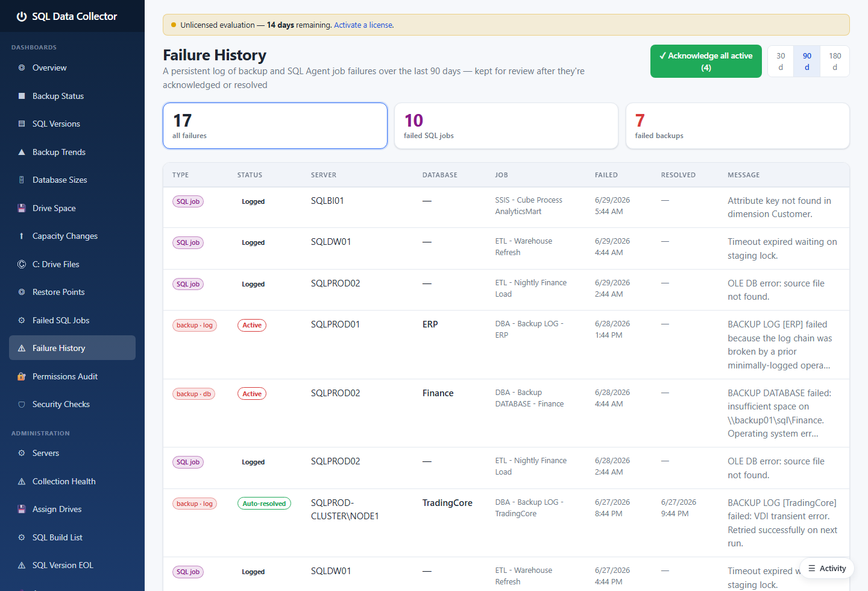Click the FAILED column header
The image size is (868, 591).
pos(606,175)
